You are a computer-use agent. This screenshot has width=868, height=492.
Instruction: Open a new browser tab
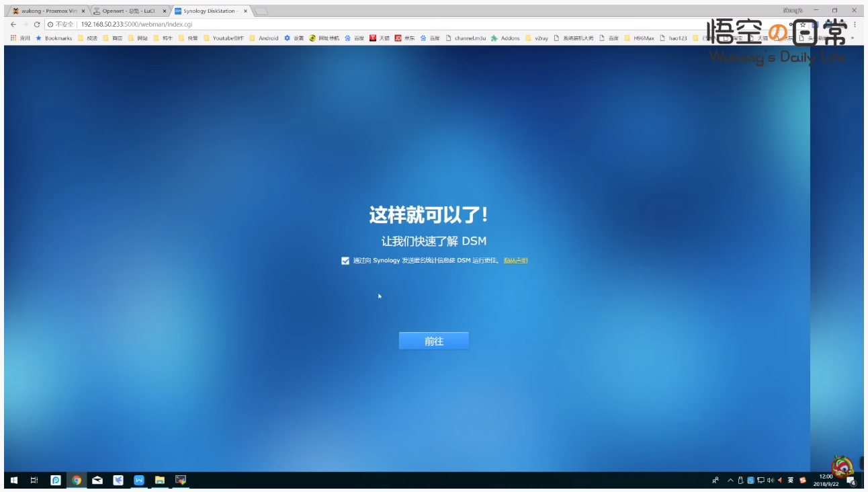click(x=261, y=11)
